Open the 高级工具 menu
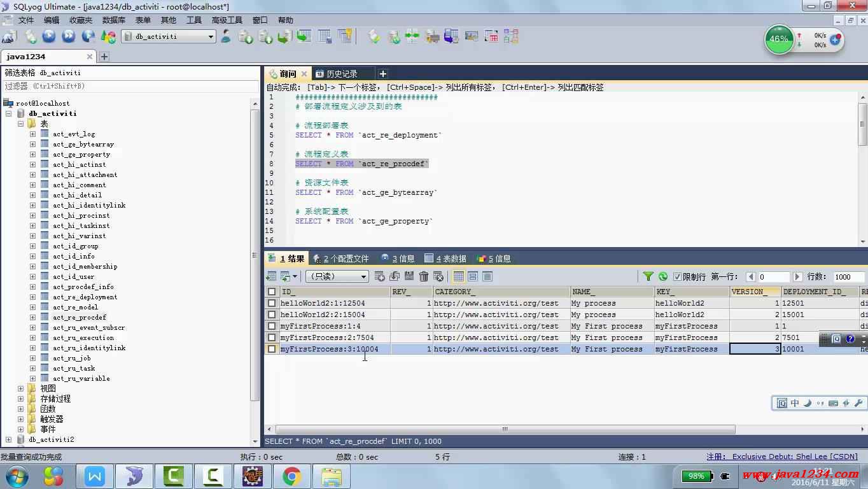The image size is (868, 489). point(227,20)
